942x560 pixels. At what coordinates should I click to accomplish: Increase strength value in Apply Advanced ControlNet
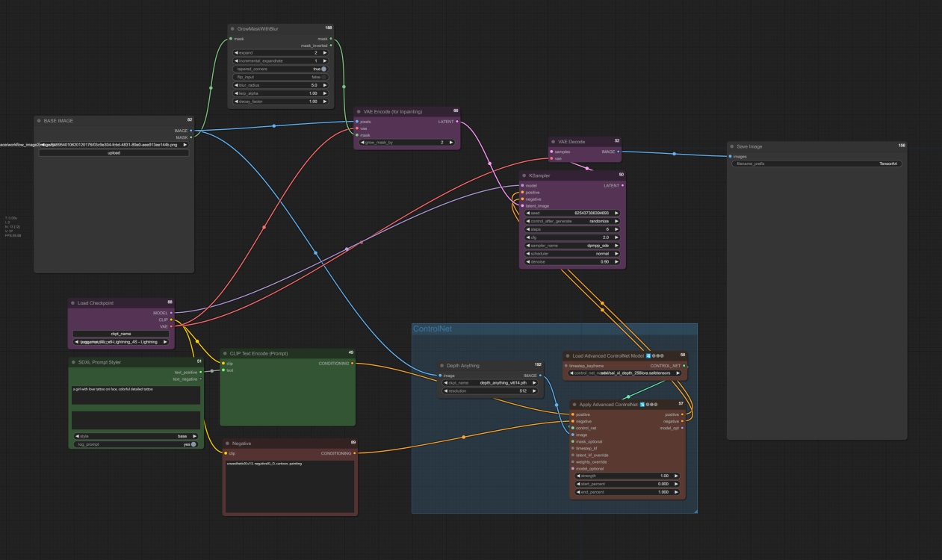pos(675,476)
